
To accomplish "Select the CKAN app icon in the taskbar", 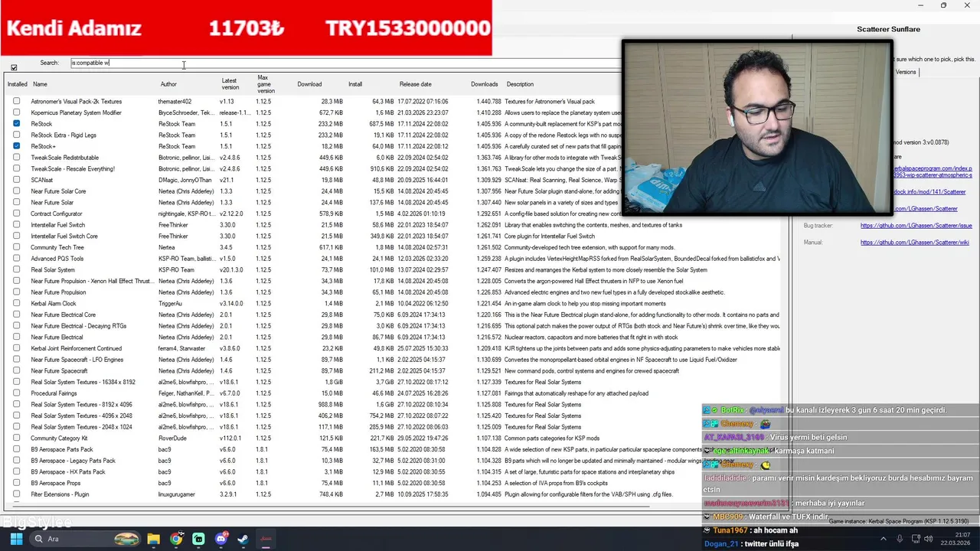I will [265, 539].
